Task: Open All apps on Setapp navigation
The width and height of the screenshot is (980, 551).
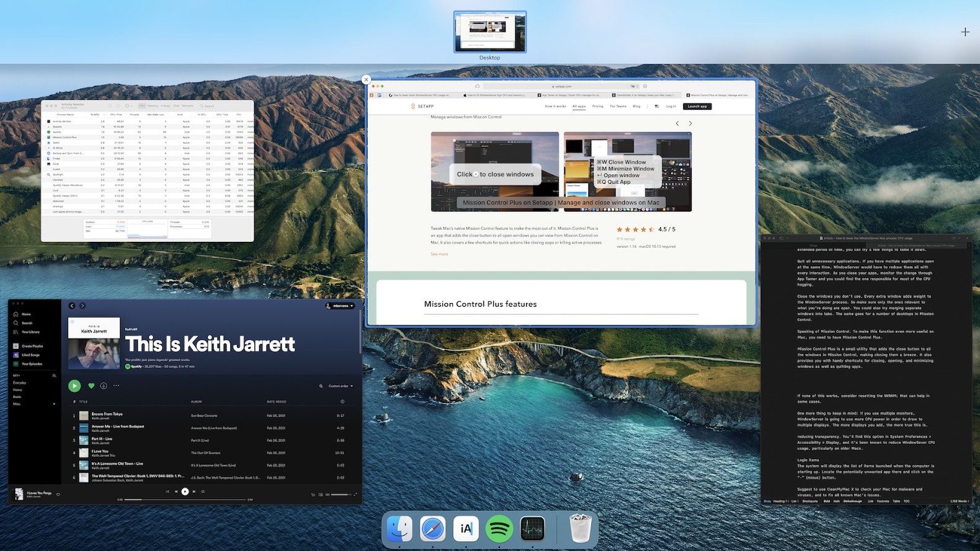Action: click(x=579, y=106)
